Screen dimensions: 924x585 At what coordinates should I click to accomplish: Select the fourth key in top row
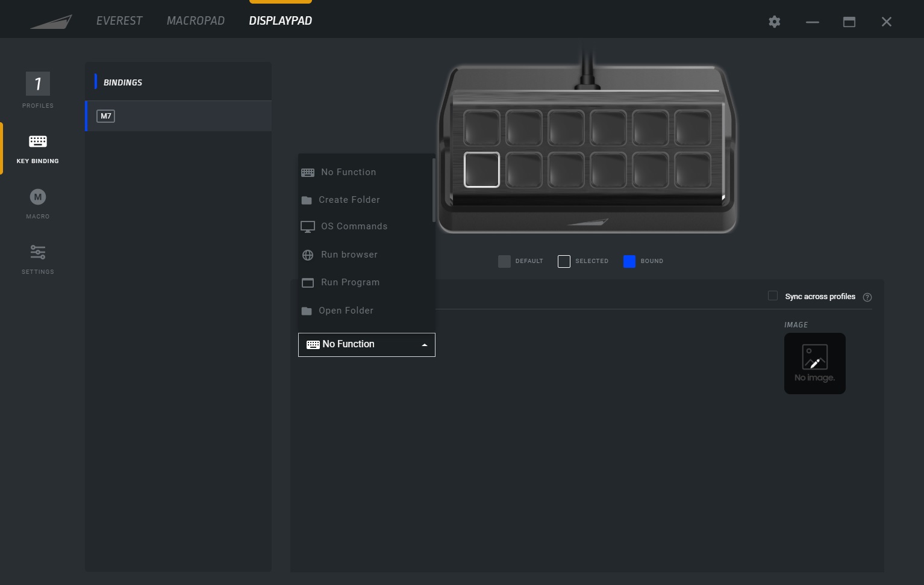tap(608, 128)
